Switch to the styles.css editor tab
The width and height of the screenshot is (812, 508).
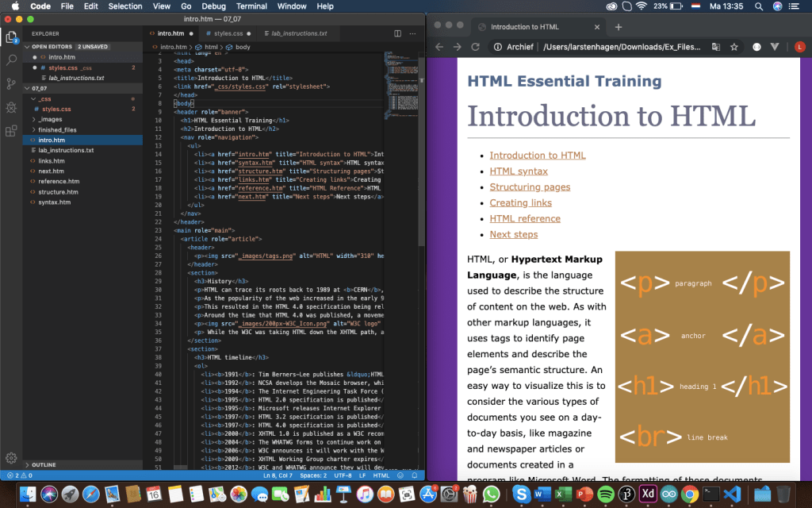coord(228,34)
